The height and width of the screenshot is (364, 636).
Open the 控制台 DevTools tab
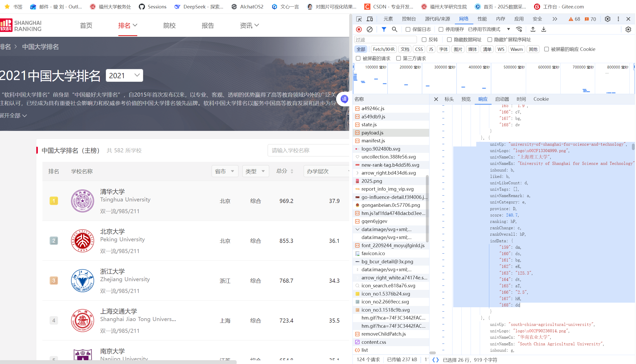409,19
